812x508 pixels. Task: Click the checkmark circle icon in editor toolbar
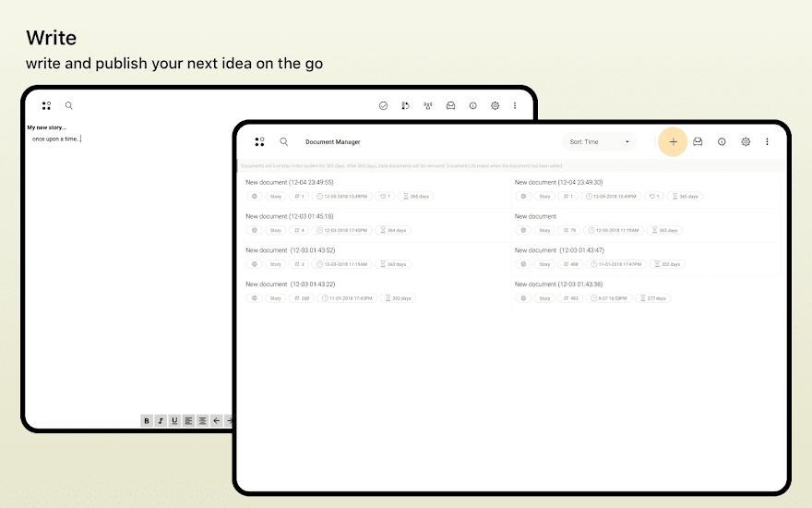[383, 106]
